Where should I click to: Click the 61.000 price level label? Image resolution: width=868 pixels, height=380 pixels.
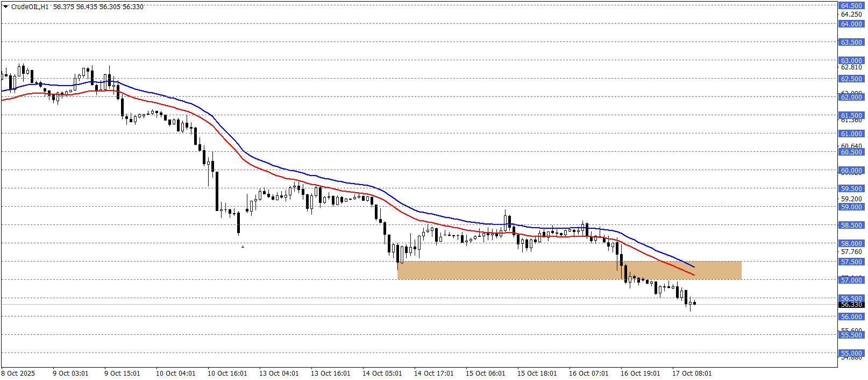[x=851, y=133]
